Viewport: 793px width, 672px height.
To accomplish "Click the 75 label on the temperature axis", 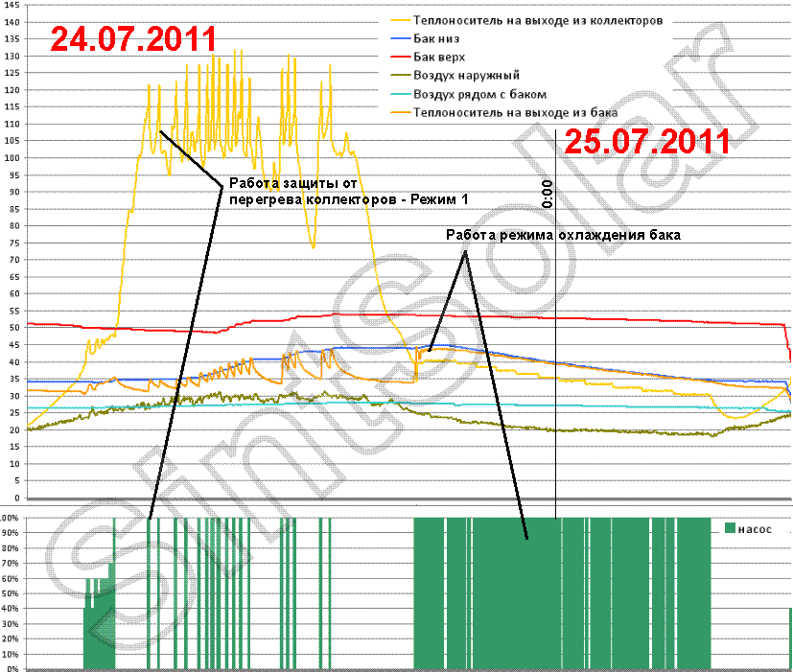I will 14,243.
